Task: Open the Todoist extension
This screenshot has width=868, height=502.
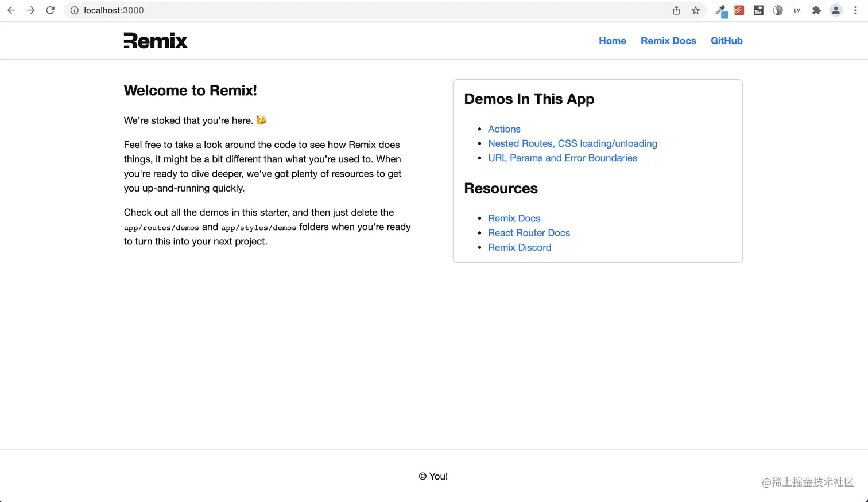Action: coord(739,10)
